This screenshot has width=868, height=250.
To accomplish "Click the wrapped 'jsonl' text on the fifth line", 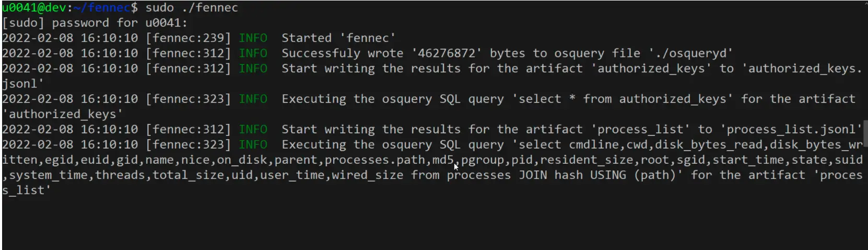I will [20, 84].
